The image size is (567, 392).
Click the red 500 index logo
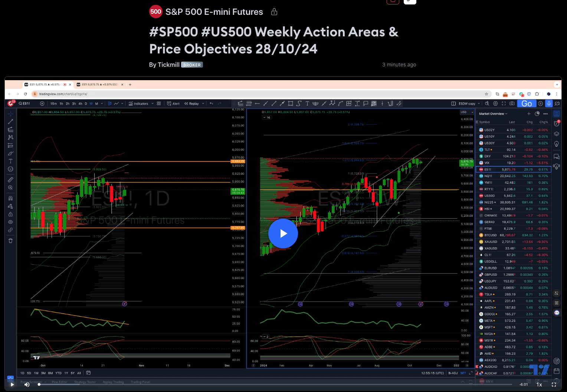point(156,12)
